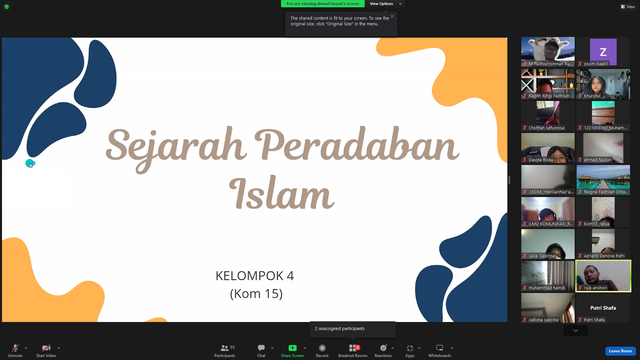Select Putri Shafa participant tile

pyautogui.click(x=603, y=308)
